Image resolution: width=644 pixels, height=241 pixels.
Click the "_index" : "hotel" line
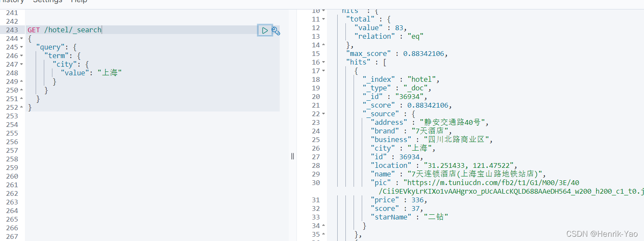401,79
